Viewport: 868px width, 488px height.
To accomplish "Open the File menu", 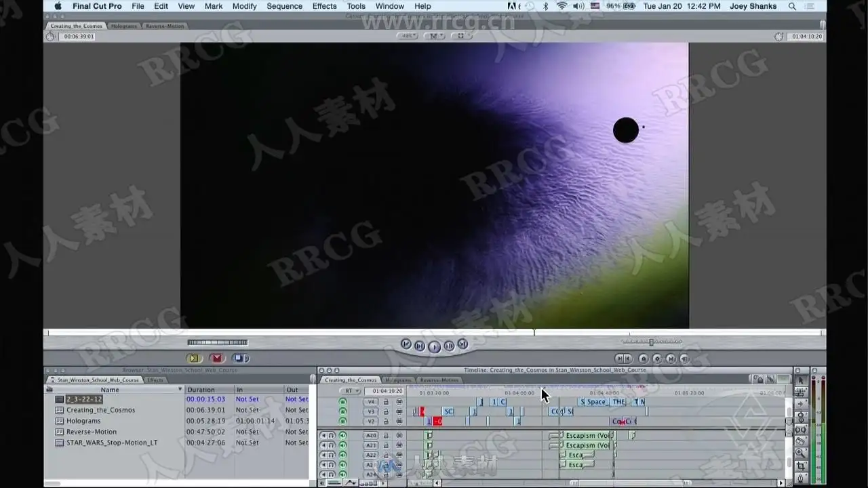I will tap(138, 6).
